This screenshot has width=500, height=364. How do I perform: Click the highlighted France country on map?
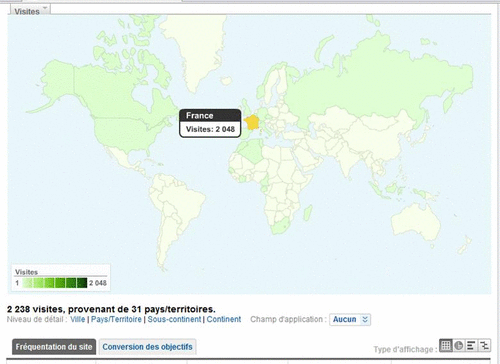coord(252,123)
